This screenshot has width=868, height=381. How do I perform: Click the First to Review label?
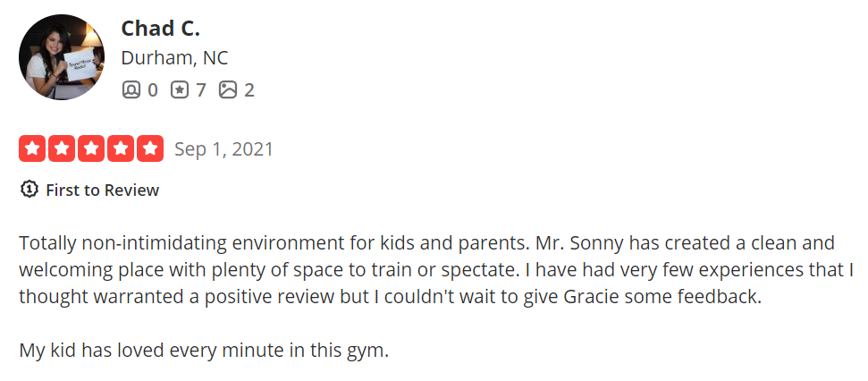pos(102,190)
